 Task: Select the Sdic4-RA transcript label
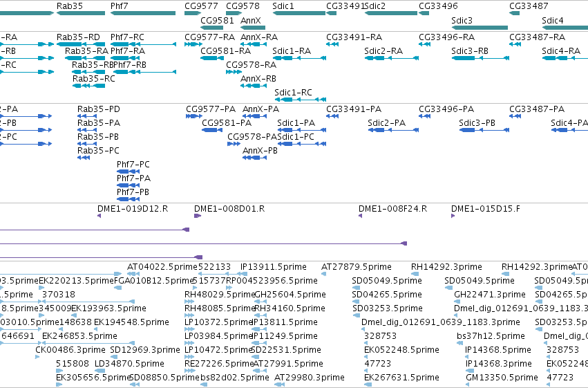[x=561, y=51]
